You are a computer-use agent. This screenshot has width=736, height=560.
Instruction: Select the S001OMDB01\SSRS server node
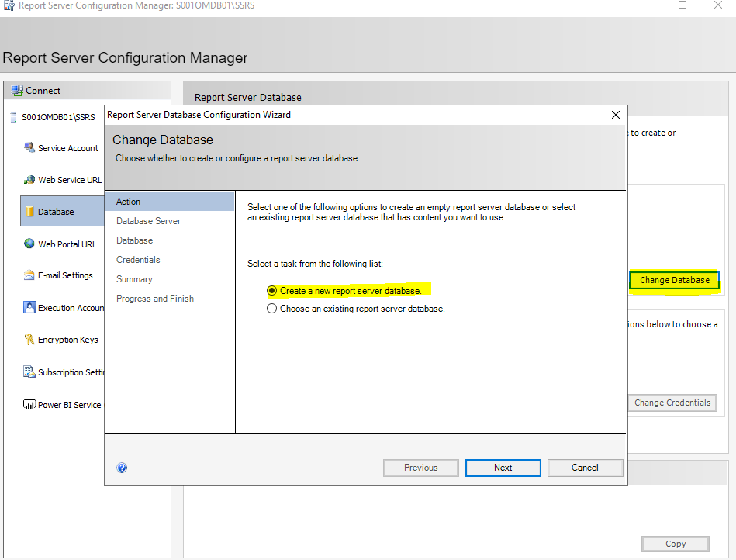coord(58,117)
